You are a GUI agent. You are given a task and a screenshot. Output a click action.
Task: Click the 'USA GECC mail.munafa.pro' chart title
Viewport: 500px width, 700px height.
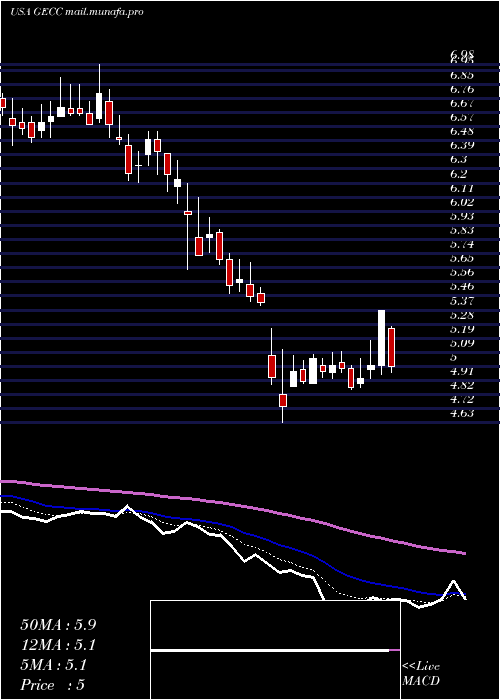click(x=77, y=12)
